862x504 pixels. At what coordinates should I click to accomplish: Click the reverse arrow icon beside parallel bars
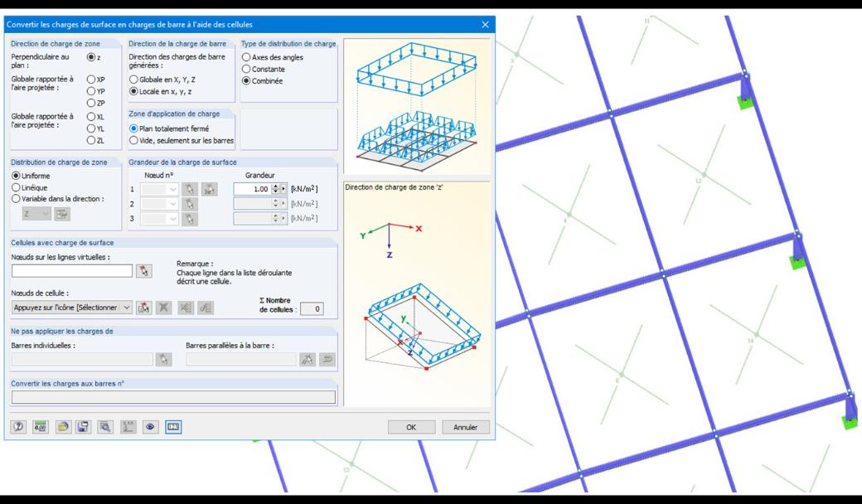[327, 360]
